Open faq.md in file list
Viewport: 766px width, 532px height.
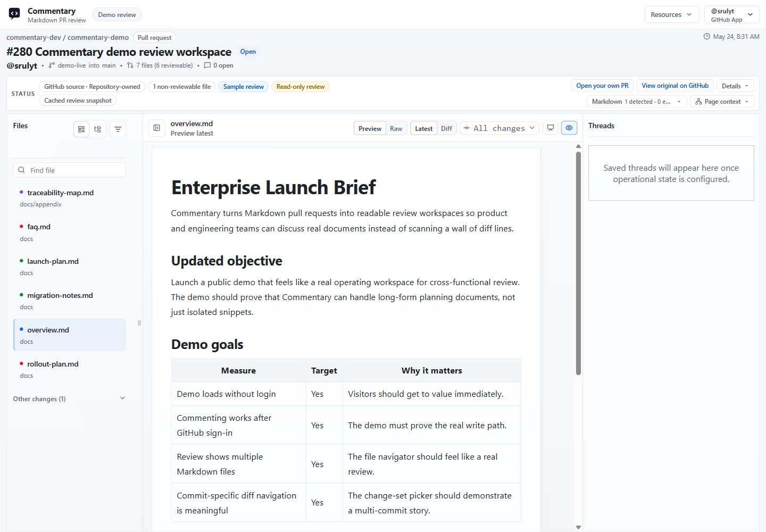click(70, 232)
